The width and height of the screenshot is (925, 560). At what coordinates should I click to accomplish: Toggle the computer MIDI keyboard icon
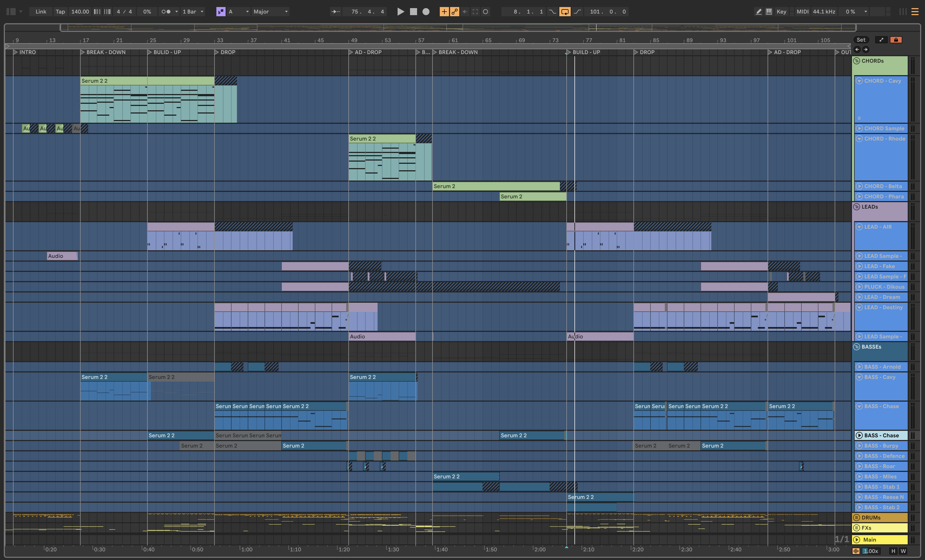pos(769,12)
